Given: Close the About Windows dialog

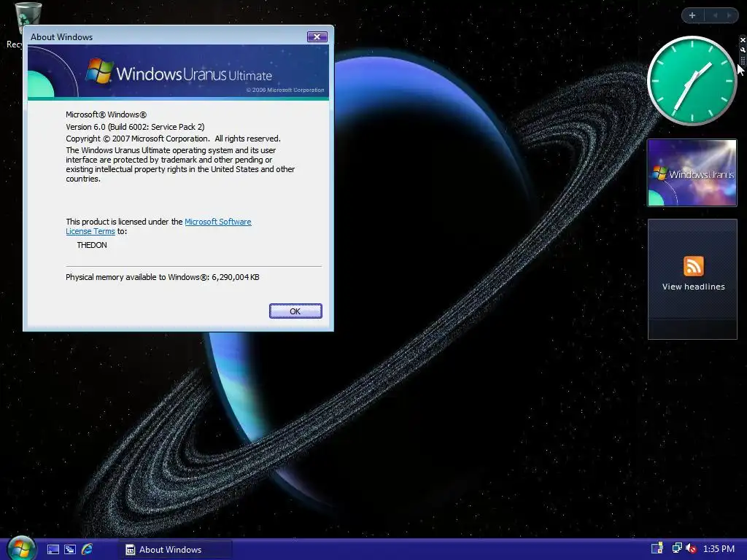Looking at the screenshot, I should 317,36.
